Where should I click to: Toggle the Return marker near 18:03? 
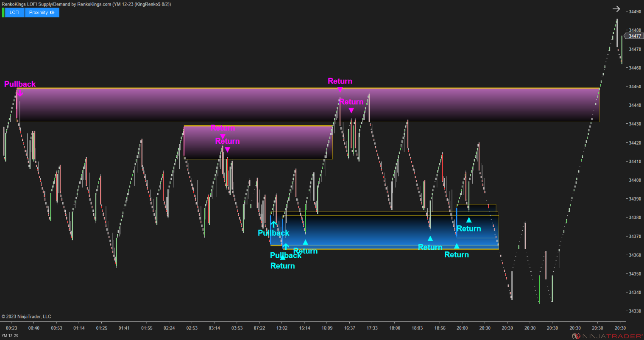(x=430, y=239)
